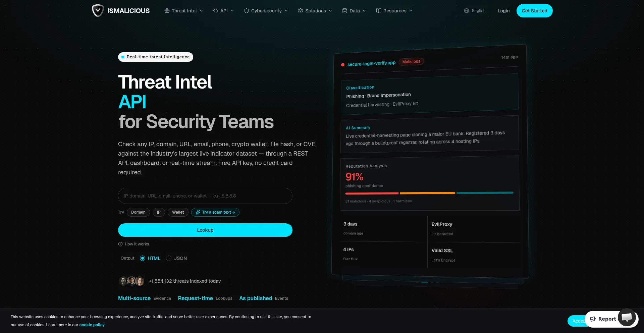Click the megaphone icon in Report button

[593, 319]
